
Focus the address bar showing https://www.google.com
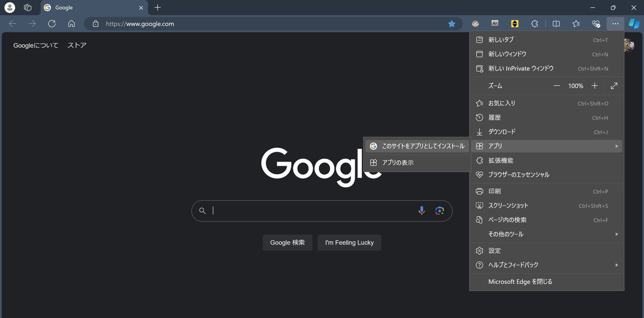click(x=274, y=24)
